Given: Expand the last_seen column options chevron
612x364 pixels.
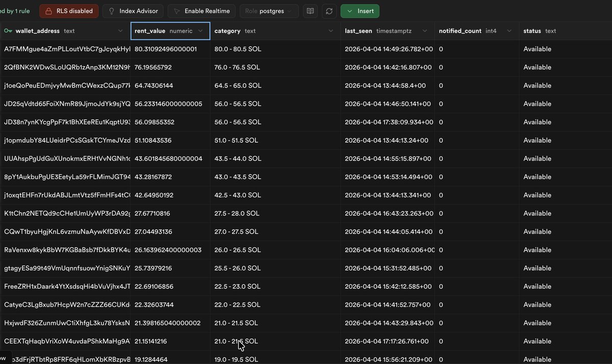Looking at the screenshot, I should [x=426, y=31].
